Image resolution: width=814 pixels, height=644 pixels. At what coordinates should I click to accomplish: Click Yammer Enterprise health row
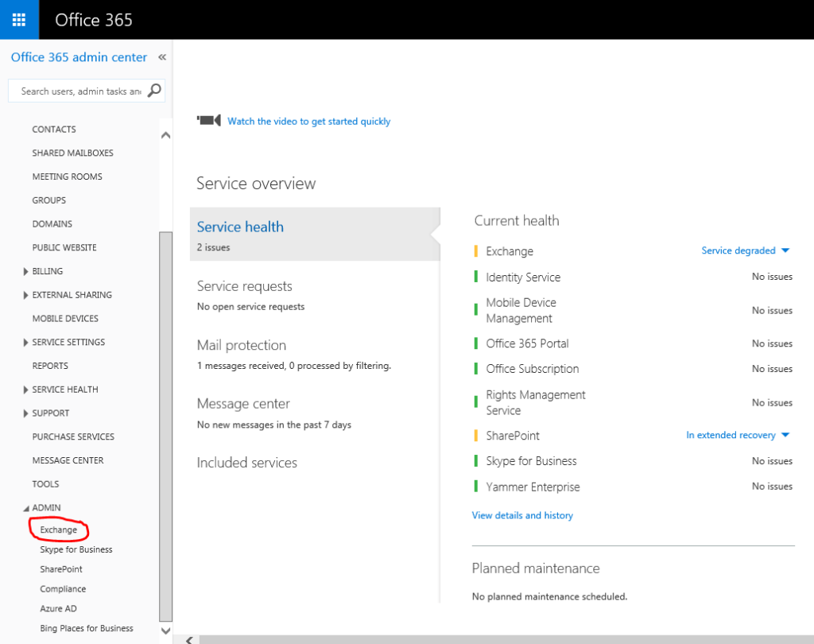point(634,487)
